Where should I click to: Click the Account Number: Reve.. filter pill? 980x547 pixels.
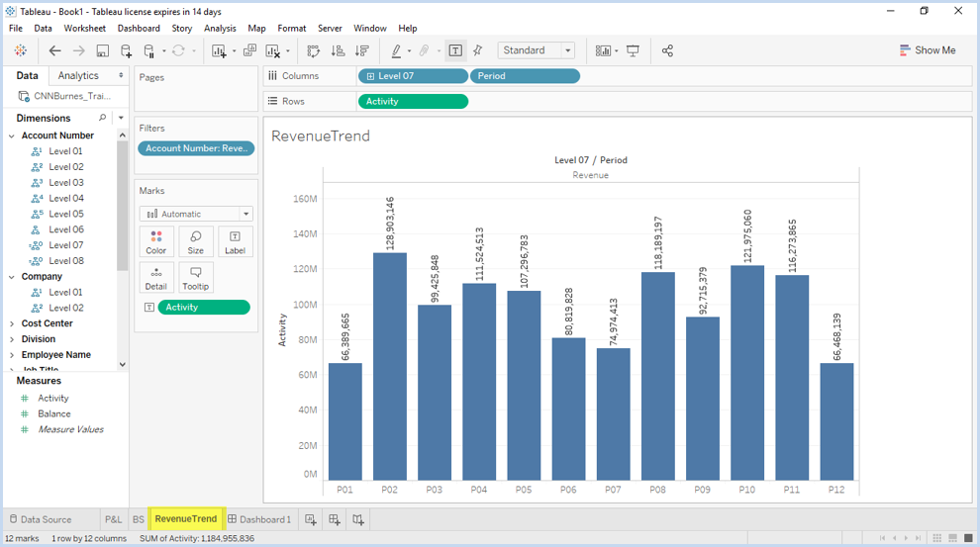196,148
